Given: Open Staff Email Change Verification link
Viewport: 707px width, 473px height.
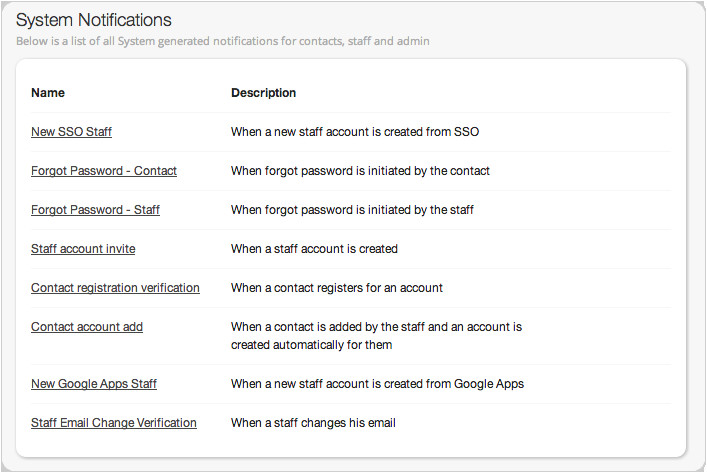Looking at the screenshot, I should click(114, 423).
